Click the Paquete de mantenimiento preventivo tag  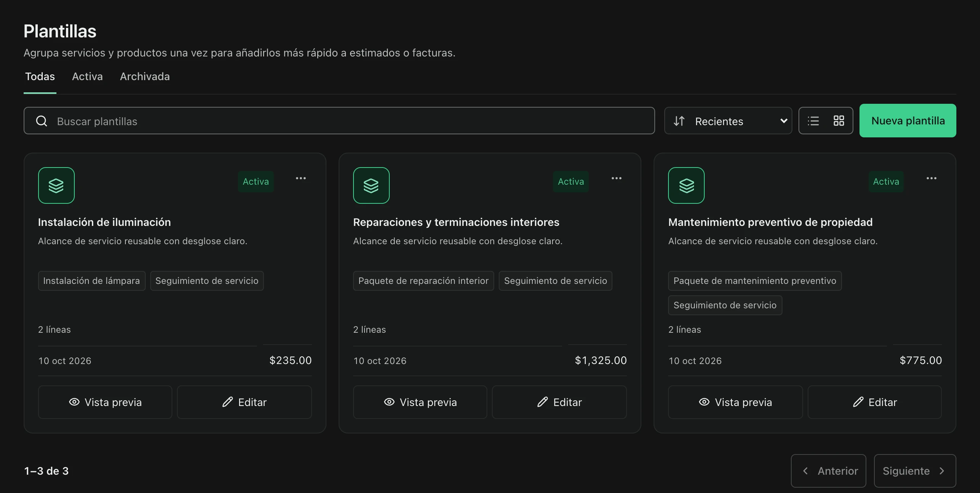click(x=755, y=281)
